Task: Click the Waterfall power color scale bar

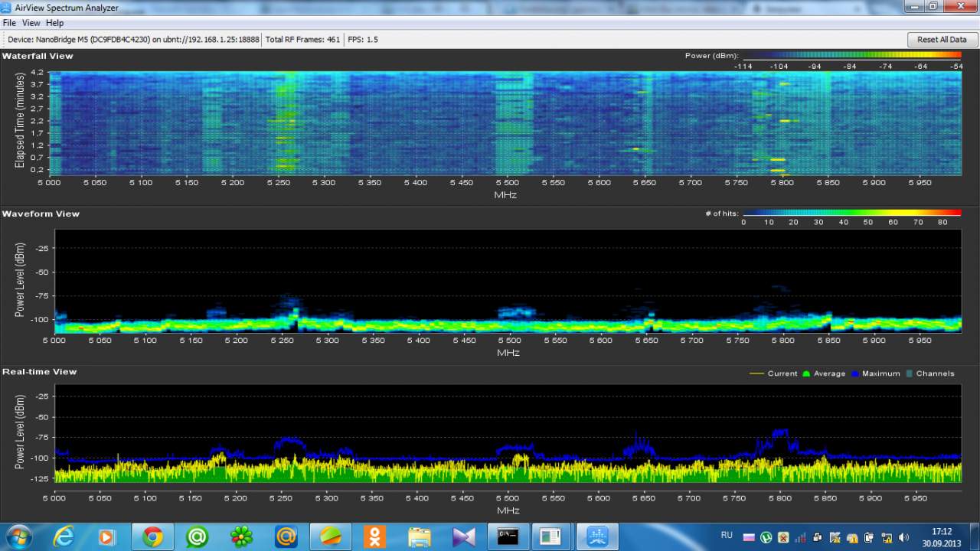Action: pyautogui.click(x=852, y=56)
